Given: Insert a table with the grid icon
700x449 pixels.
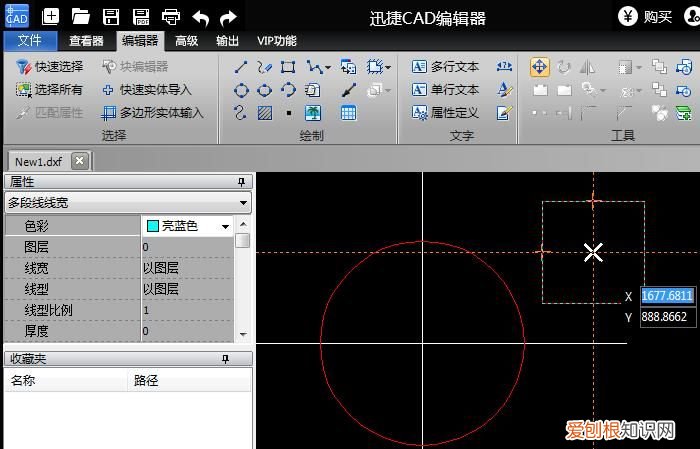Looking at the screenshot, I should [x=348, y=113].
